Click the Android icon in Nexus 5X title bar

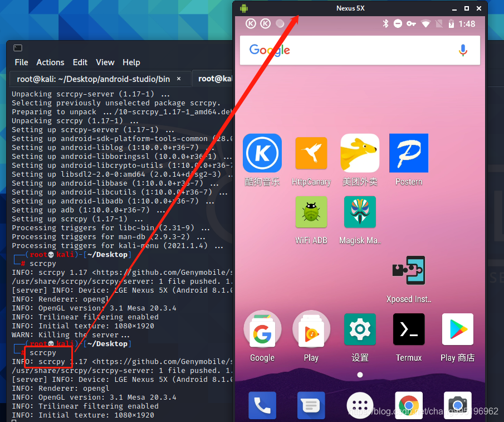[243, 8]
